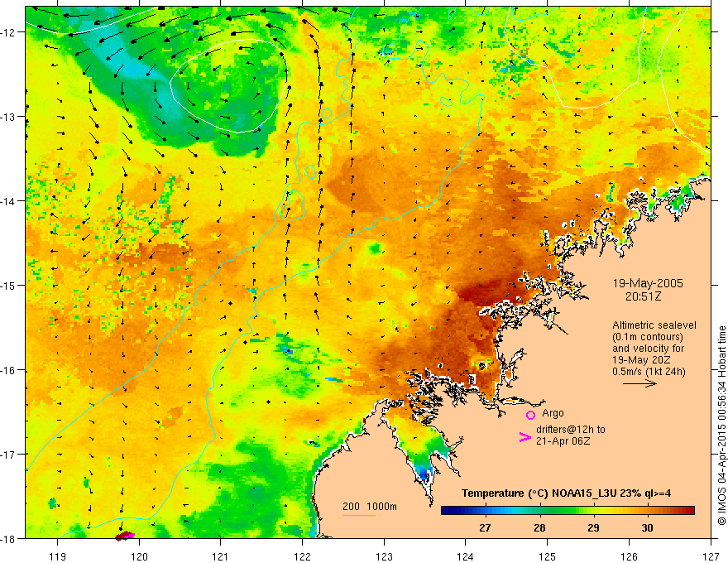Click the "Temperature (°C) NOAA15_L3U 23% ql>=4" title

(566, 493)
